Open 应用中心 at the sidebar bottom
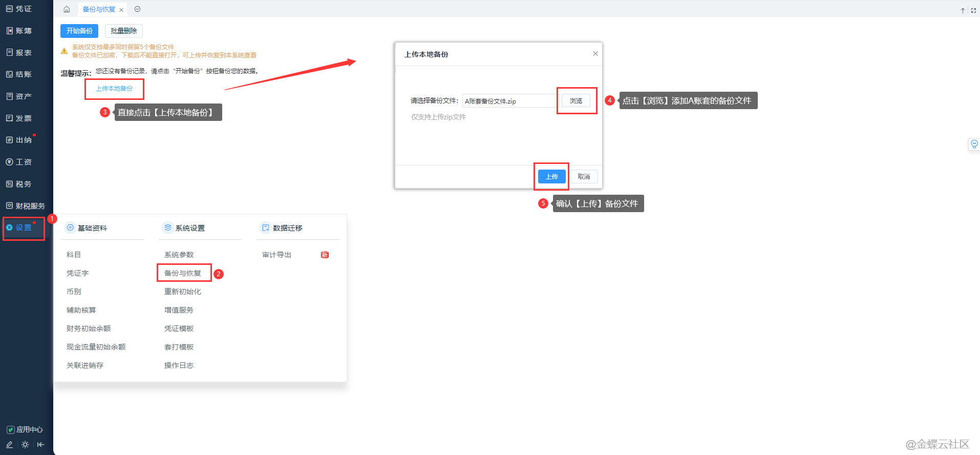The width and height of the screenshot is (980, 455). [x=25, y=429]
